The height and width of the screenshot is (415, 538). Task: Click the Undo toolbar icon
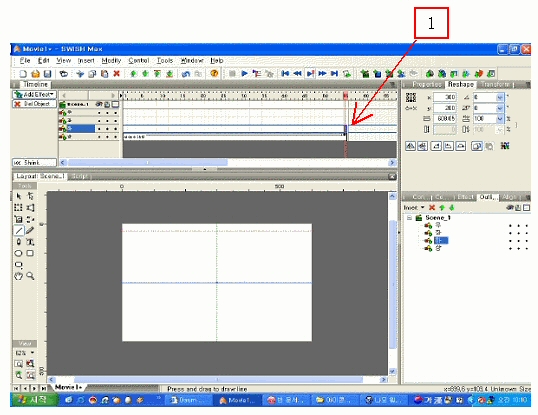[186, 74]
